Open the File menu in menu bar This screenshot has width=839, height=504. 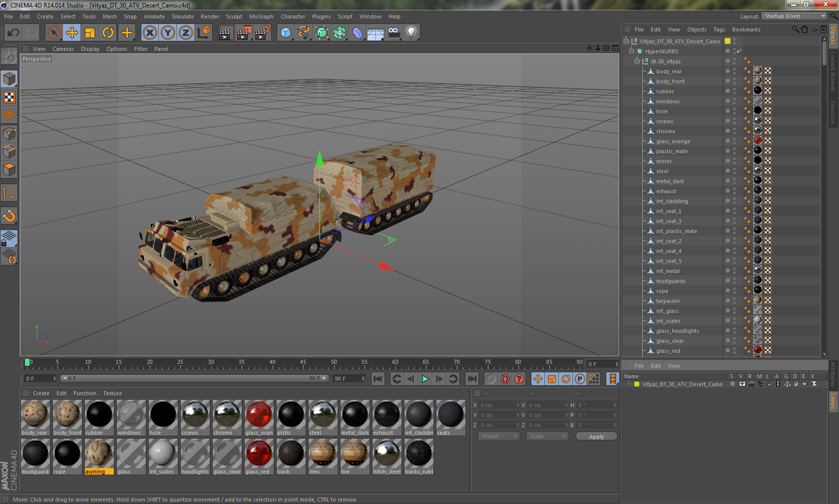pos(8,16)
